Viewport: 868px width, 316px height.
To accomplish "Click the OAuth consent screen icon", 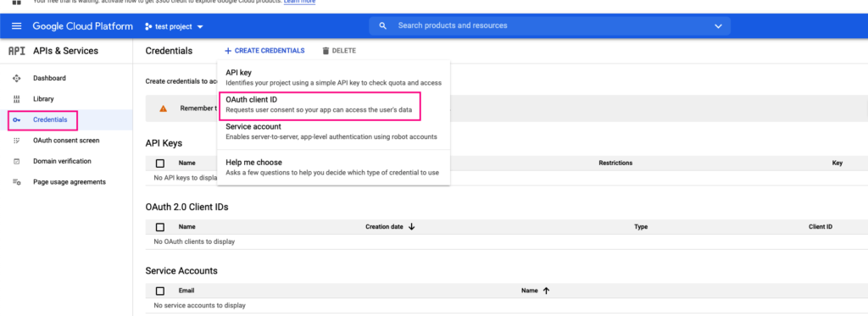I will pyautogui.click(x=17, y=141).
